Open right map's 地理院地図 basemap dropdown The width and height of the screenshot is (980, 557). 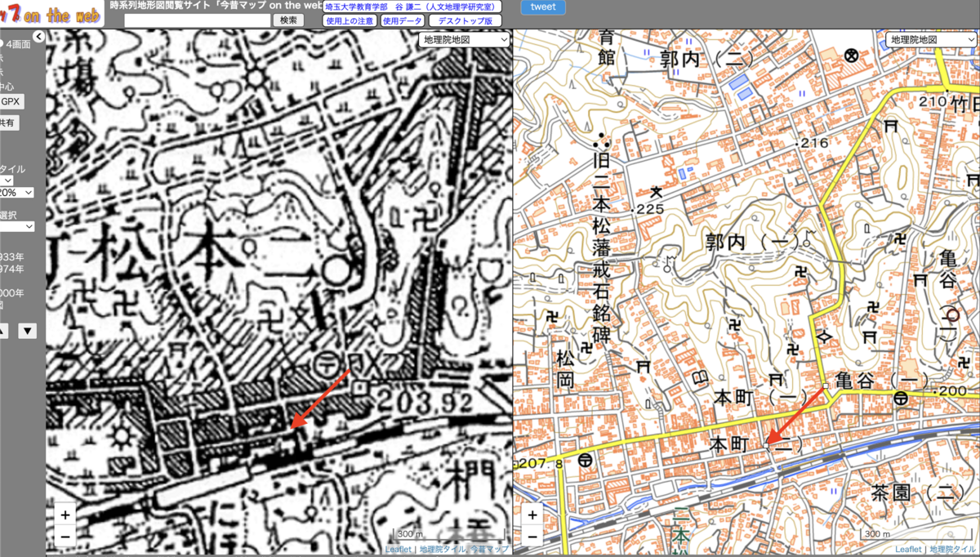pos(931,39)
